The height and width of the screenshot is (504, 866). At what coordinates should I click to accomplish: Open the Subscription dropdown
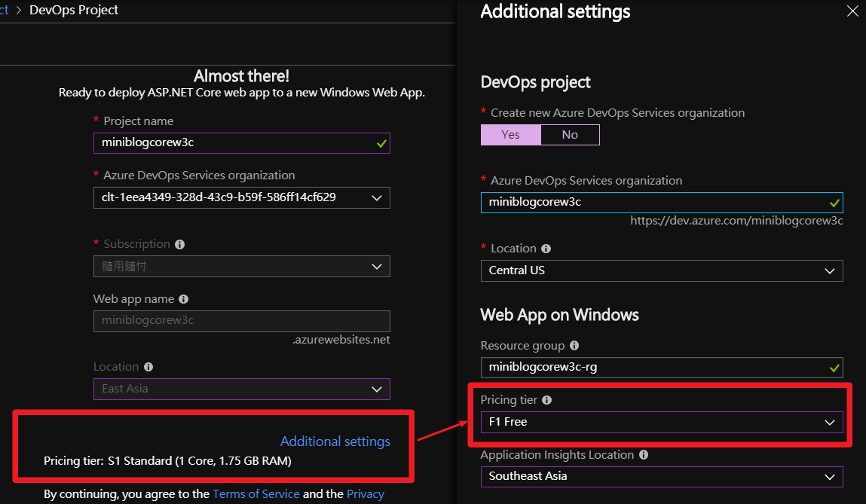(x=242, y=267)
